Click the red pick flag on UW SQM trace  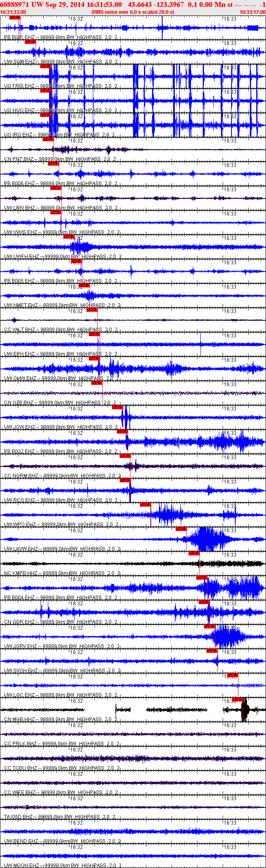pyautogui.click(x=30, y=42)
